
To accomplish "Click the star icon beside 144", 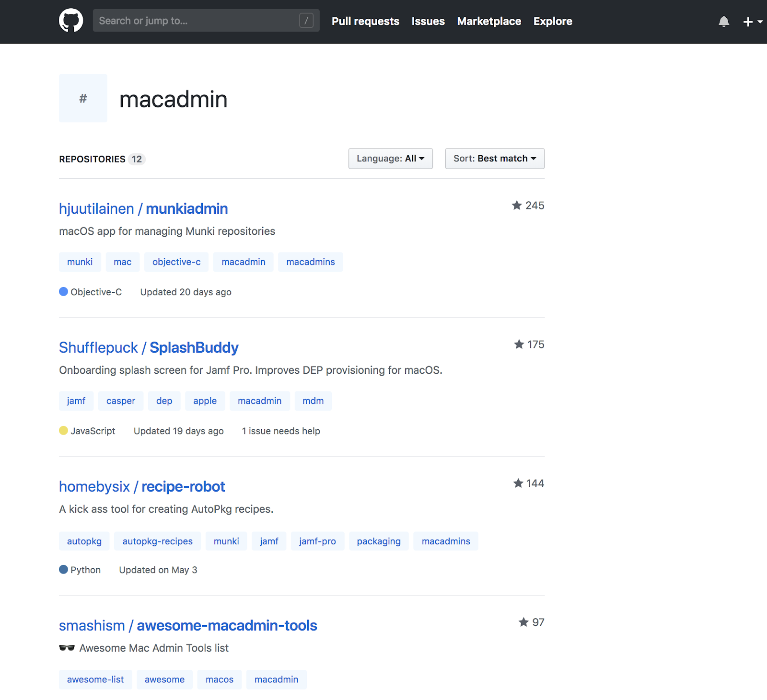I will [518, 483].
